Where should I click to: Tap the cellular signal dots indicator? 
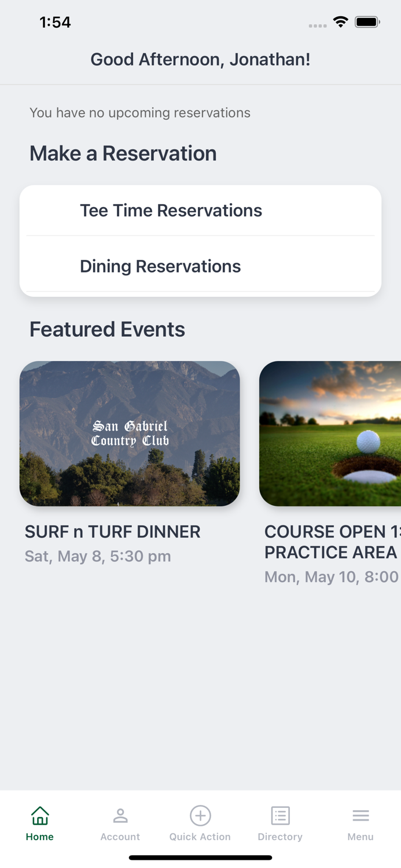coord(318,24)
